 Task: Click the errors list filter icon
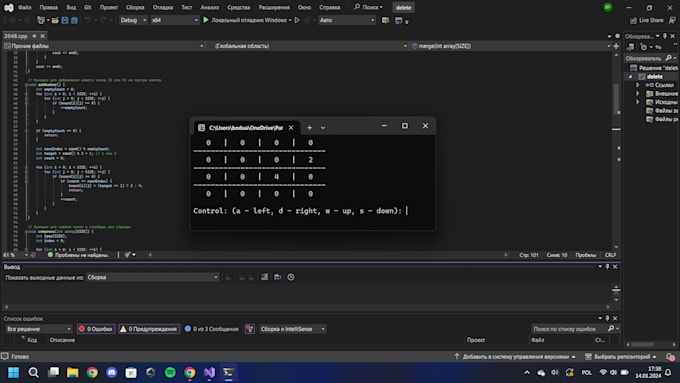(250, 329)
